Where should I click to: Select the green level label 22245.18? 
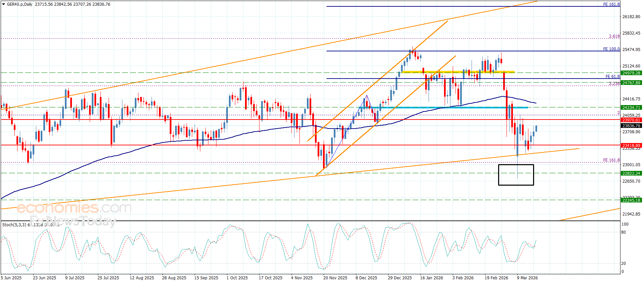(x=631, y=200)
